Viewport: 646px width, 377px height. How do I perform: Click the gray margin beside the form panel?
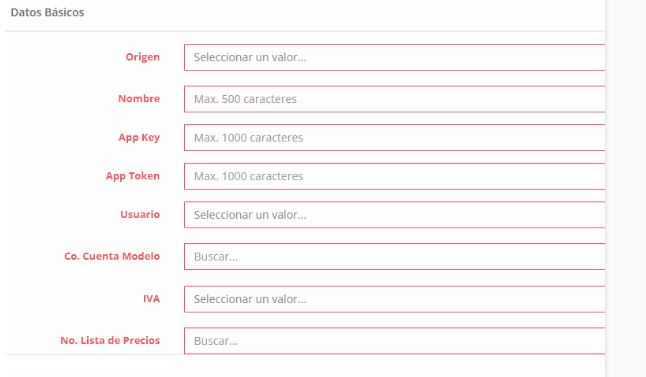click(626, 188)
